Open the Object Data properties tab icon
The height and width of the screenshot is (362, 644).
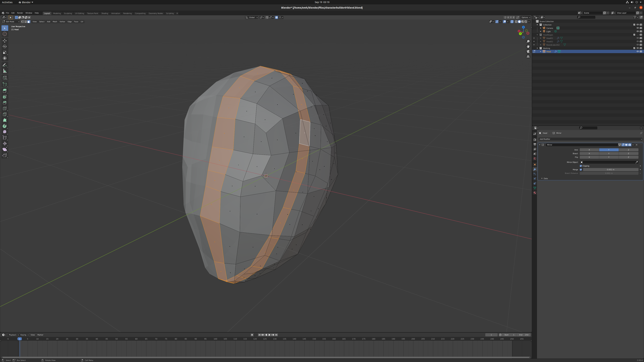(535, 188)
